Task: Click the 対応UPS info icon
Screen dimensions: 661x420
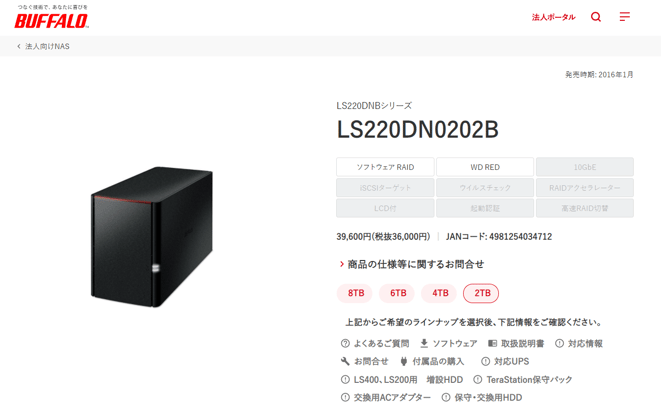Action: point(485,361)
